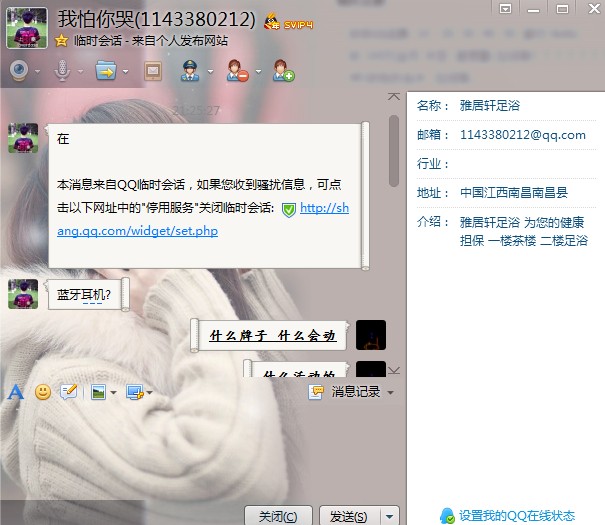
Task: Click the name 雅居轩足浴
Action: point(490,105)
